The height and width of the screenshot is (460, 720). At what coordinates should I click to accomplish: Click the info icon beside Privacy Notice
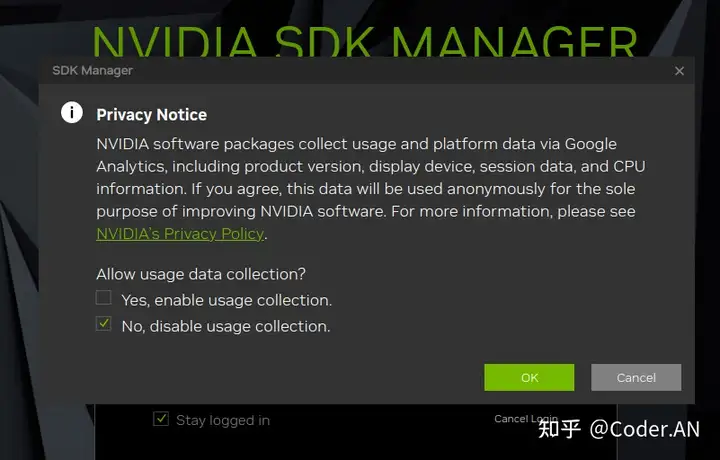click(72, 112)
